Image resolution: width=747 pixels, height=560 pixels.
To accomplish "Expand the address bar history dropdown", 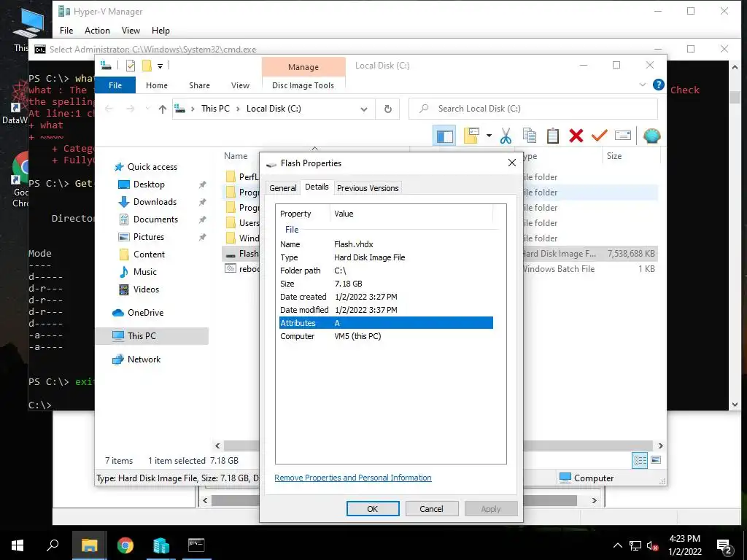I will tap(364, 109).
